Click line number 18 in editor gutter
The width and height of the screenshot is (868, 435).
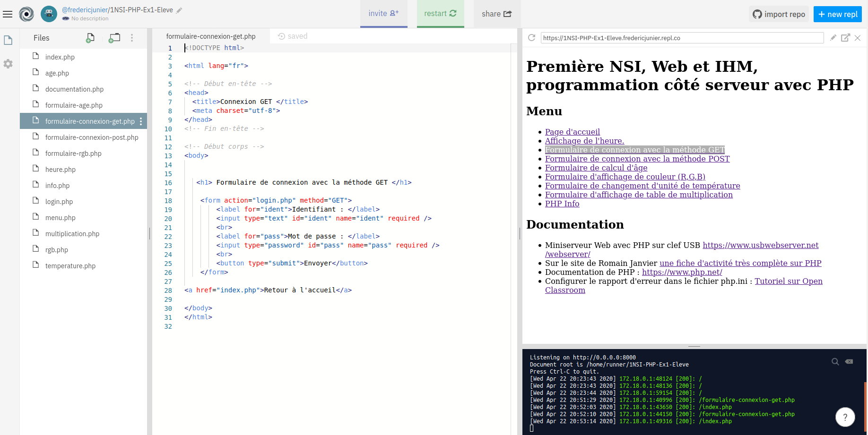(x=168, y=201)
